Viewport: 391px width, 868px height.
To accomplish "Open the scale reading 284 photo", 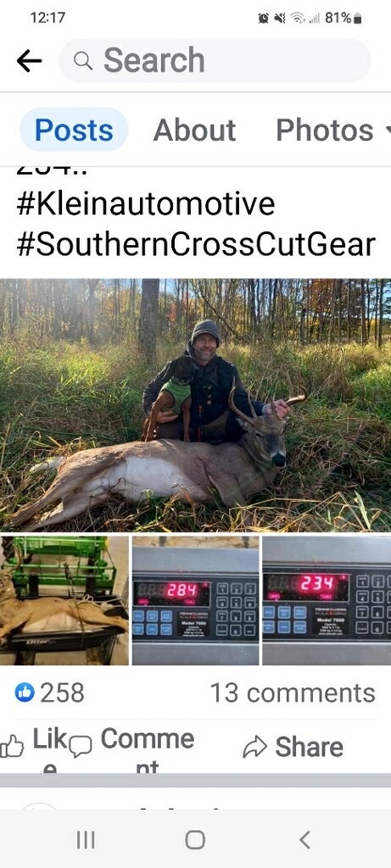I will (195, 601).
